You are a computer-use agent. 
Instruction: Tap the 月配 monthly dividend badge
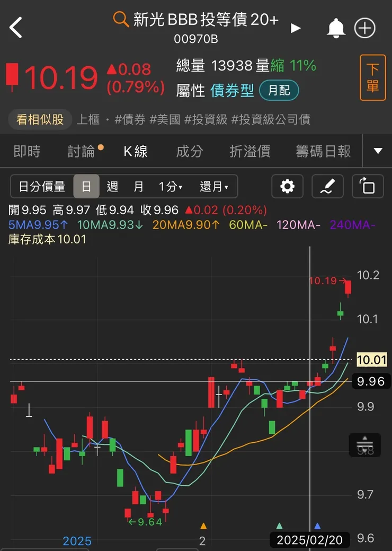279,90
